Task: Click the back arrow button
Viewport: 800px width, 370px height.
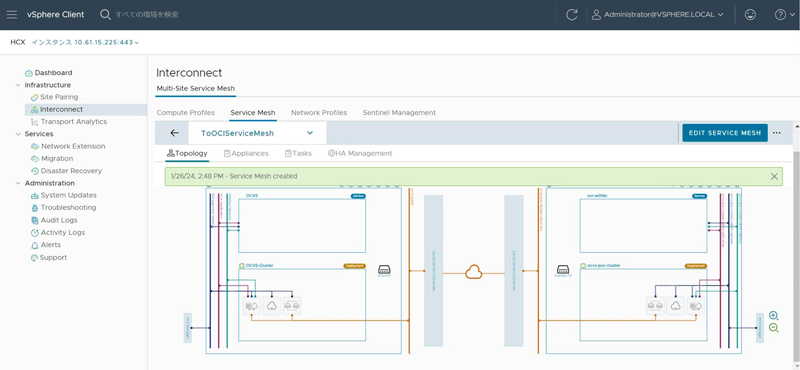Action: pos(174,133)
